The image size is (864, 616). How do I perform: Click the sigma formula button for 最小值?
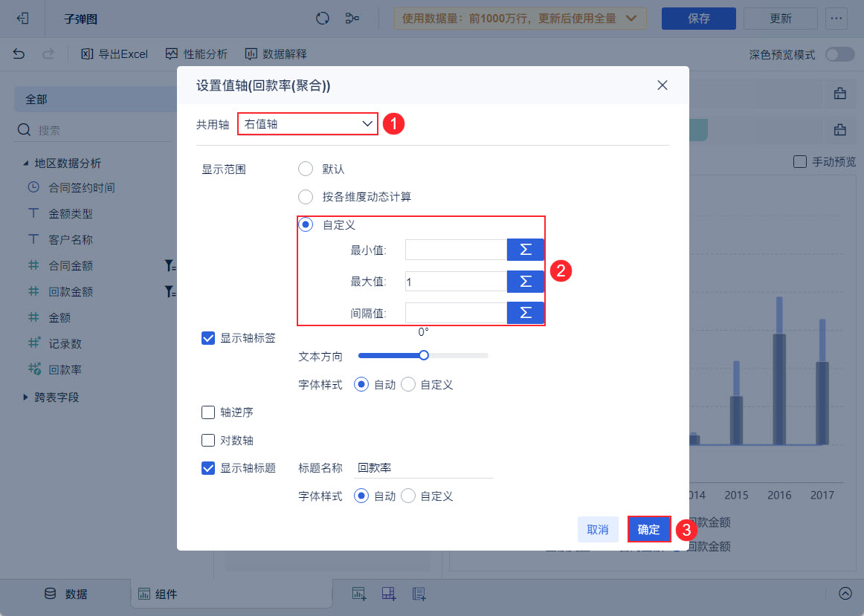click(x=526, y=250)
